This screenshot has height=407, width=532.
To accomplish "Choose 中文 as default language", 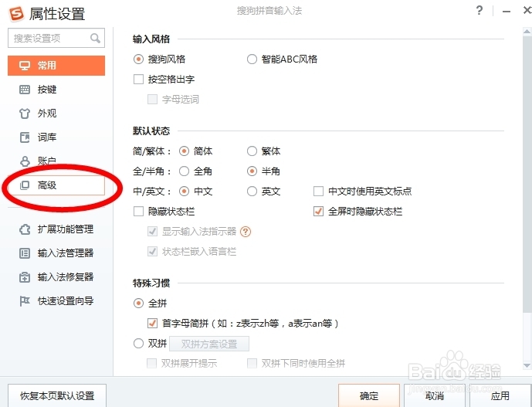I will pyautogui.click(x=184, y=192).
